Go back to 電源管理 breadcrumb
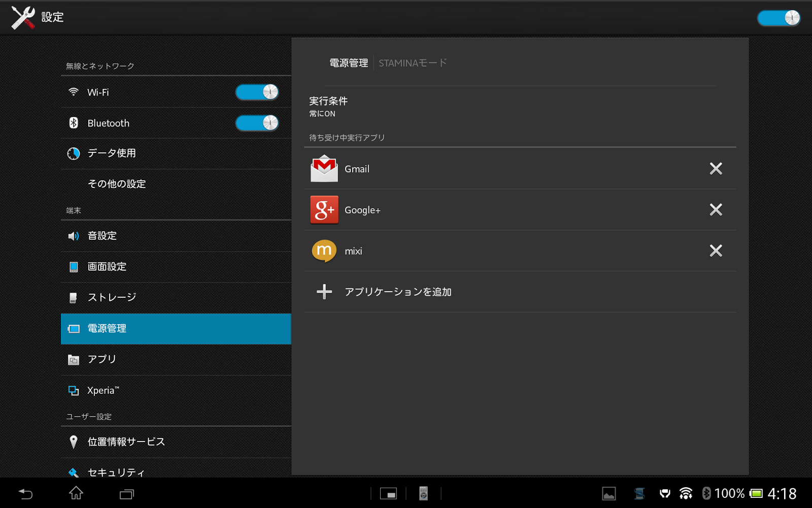Screen dimensions: 812x508 point(349,63)
